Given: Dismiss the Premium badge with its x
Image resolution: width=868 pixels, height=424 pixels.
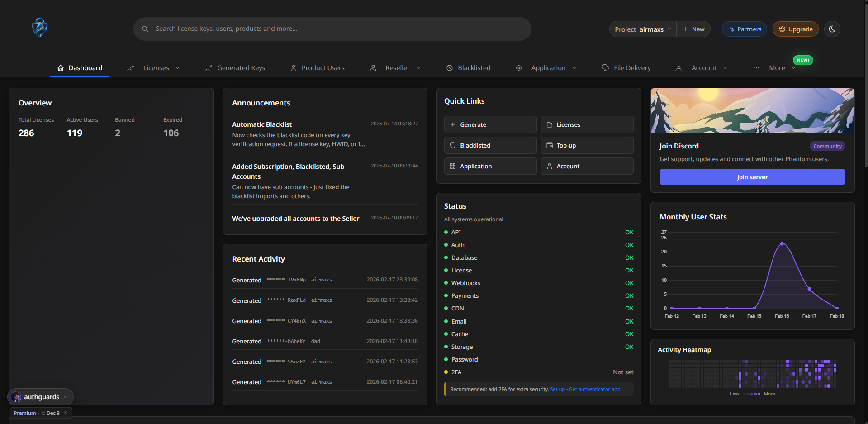Looking at the screenshot, I should [65, 413].
